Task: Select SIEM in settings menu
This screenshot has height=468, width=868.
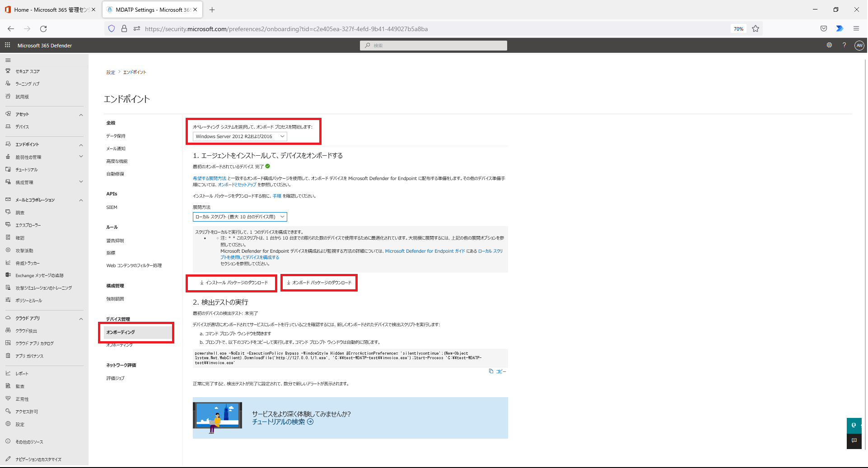Action: pyautogui.click(x=112, y=208)
